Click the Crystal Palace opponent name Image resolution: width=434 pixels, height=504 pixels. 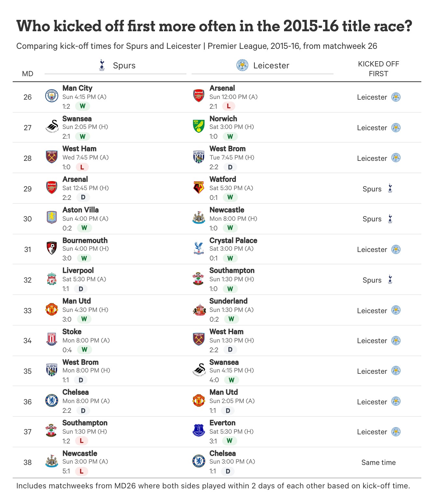(233, 240)
